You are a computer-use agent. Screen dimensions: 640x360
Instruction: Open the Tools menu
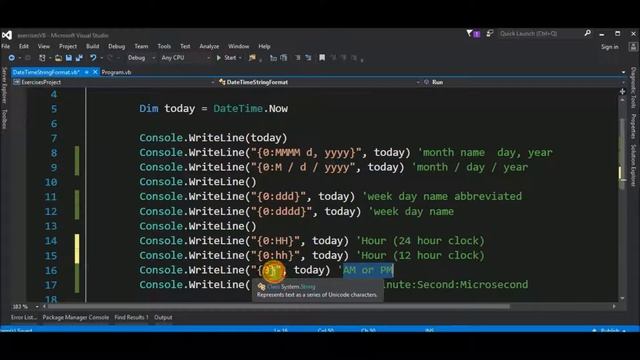164,47
